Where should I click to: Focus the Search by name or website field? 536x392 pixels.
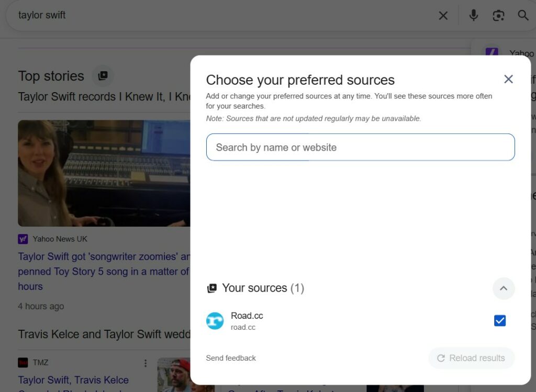pos(360,147)
